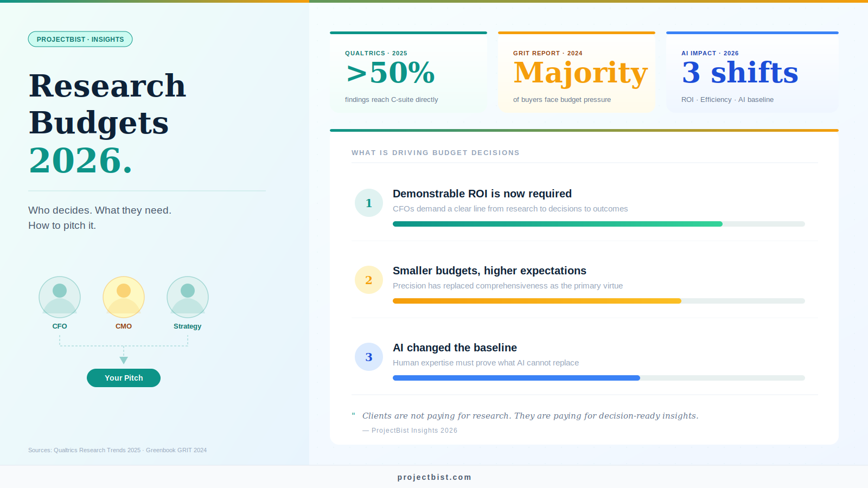Viewport: 868px width, 488px height.
Task: Click the number 1 circle badge
Action: (369, 203)
